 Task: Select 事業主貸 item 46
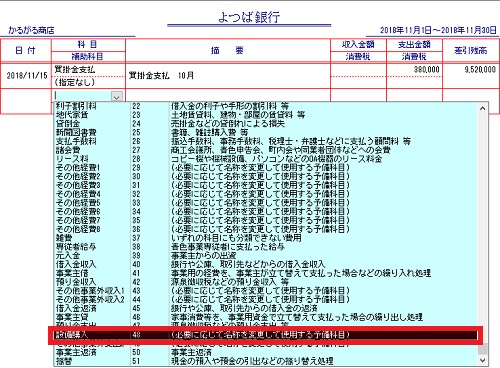(x=266, y=317)
